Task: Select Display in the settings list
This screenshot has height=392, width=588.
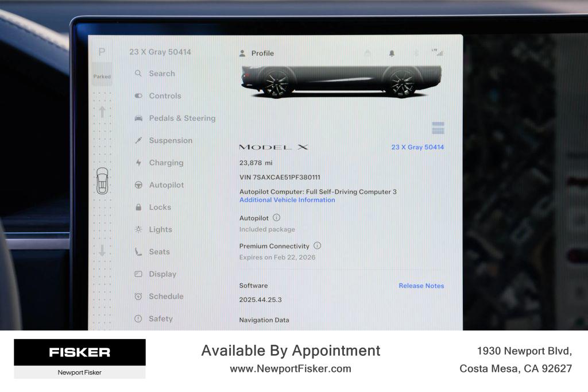Action: point(162,274)
